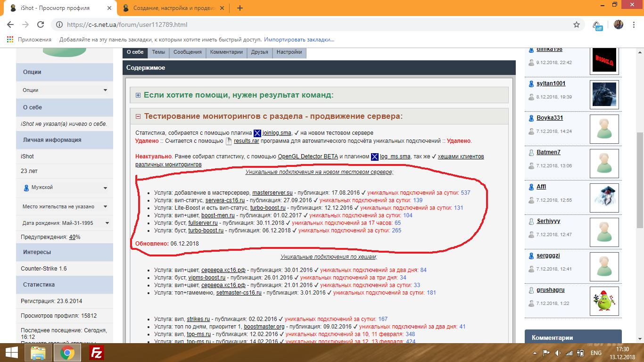Click the Chrome taskbar icon
The height and width of the screenshot is (362, 644).
click(67, 352)
